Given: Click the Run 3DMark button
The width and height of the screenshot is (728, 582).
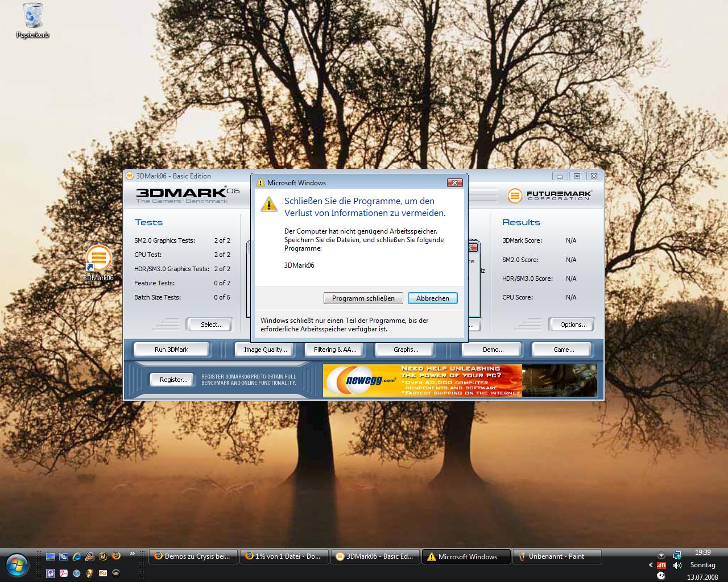Looking at the screenshot, I should click(171, 350).
